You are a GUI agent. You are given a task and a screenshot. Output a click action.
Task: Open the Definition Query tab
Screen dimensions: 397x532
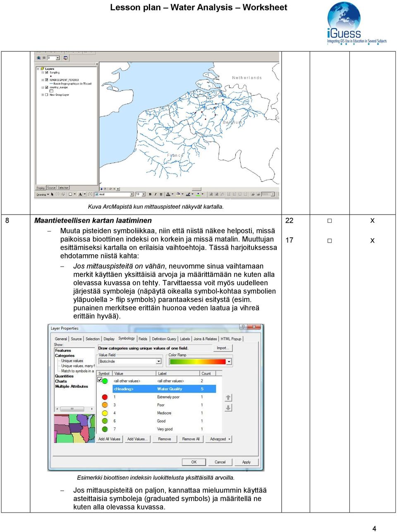[x=164, y=339]
